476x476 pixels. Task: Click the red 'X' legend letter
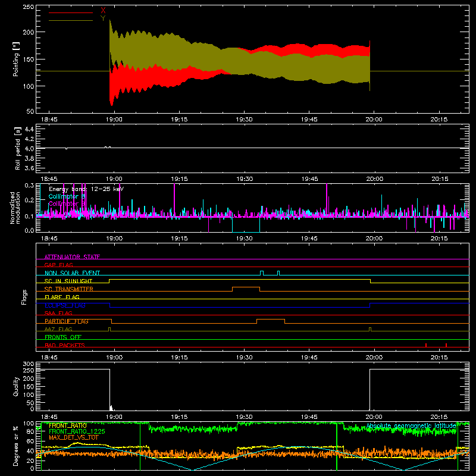[x=103, y=11]
